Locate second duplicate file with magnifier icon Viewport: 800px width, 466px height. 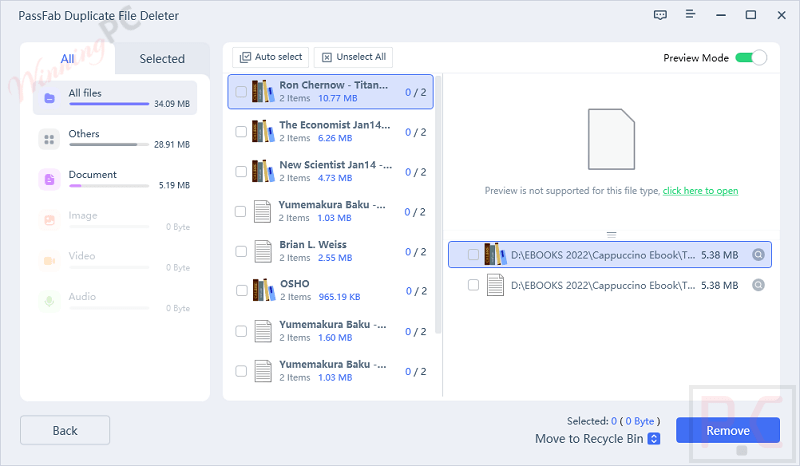tap(758, 285)
